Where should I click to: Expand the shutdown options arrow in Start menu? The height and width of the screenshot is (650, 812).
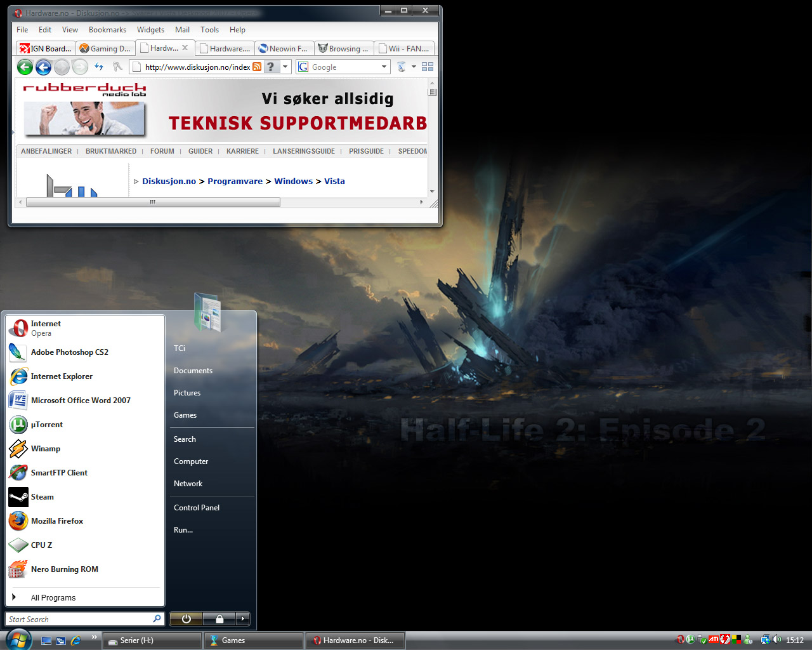coord(242,619)
